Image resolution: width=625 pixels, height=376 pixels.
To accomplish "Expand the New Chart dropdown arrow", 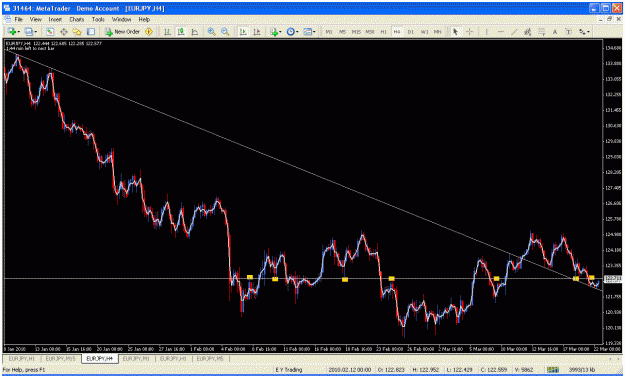I will 18,32.
